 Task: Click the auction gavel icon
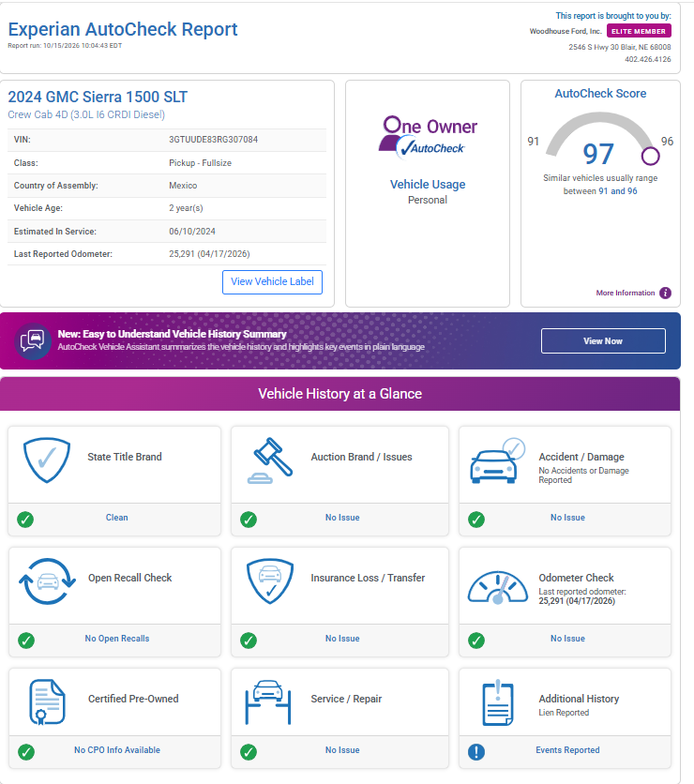pos(270,460)
